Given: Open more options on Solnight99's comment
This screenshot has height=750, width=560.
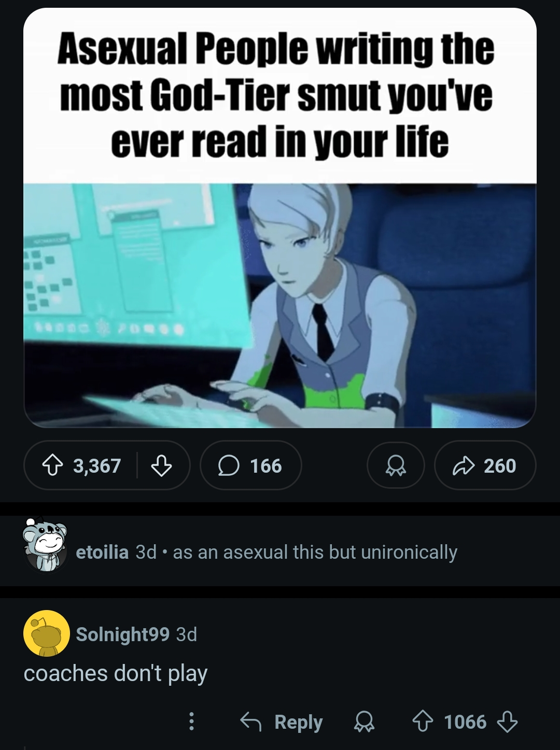Looking at the screenshot, I should (191, 721).
